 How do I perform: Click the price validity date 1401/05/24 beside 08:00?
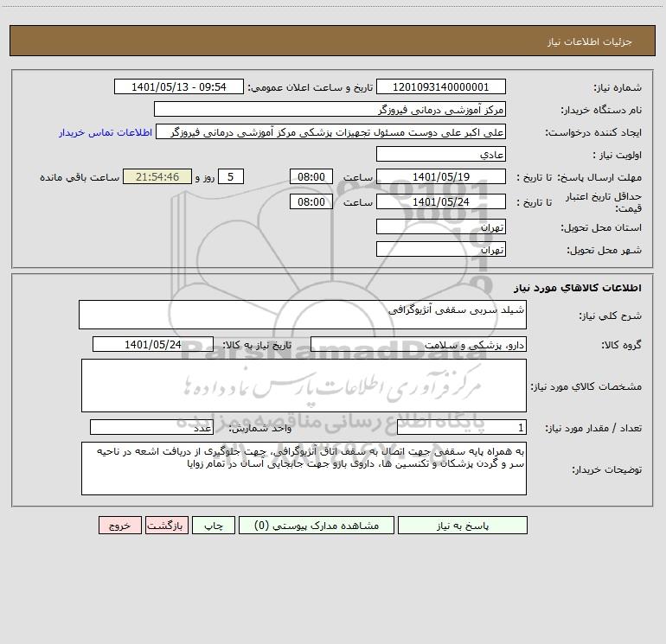(x=441, y=201)
